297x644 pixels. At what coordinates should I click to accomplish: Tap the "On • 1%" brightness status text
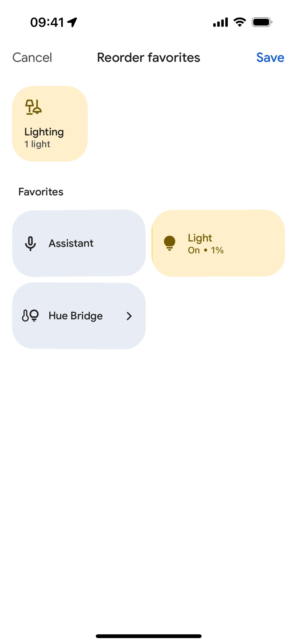pos(205,250)
